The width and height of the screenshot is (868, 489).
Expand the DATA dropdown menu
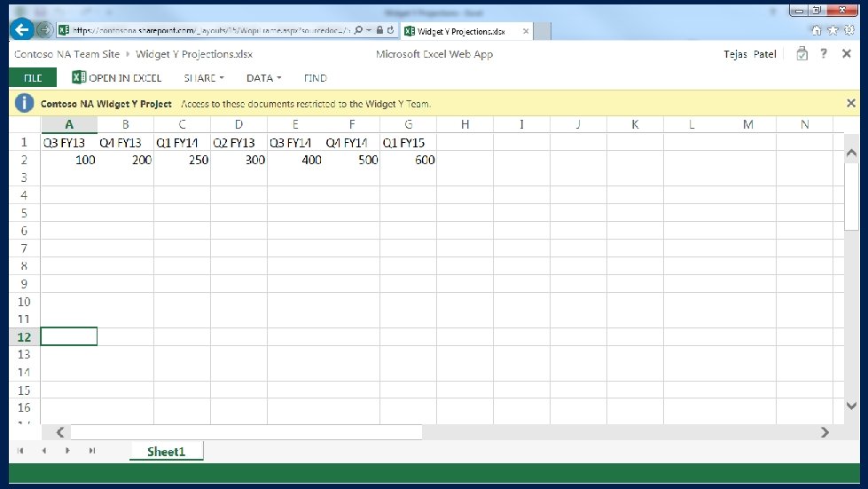click(x=264, y=78)
